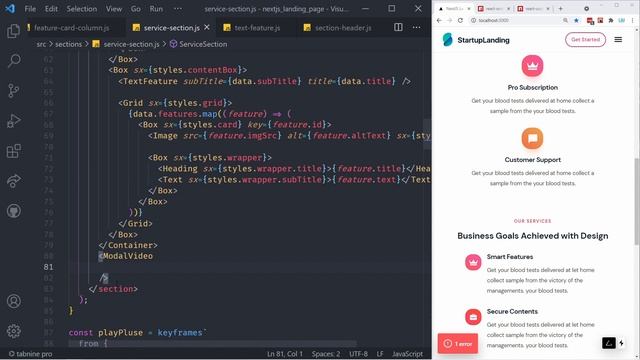Switch to section-header.js tab
This screenshot has height=360, width=640.
[343, 28]
